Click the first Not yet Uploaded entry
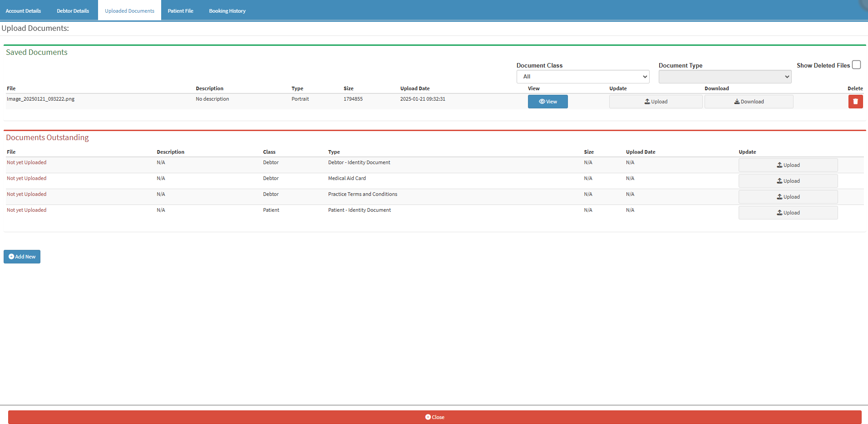Viewport: 868px width, 424px height. (x=26, y=162)
